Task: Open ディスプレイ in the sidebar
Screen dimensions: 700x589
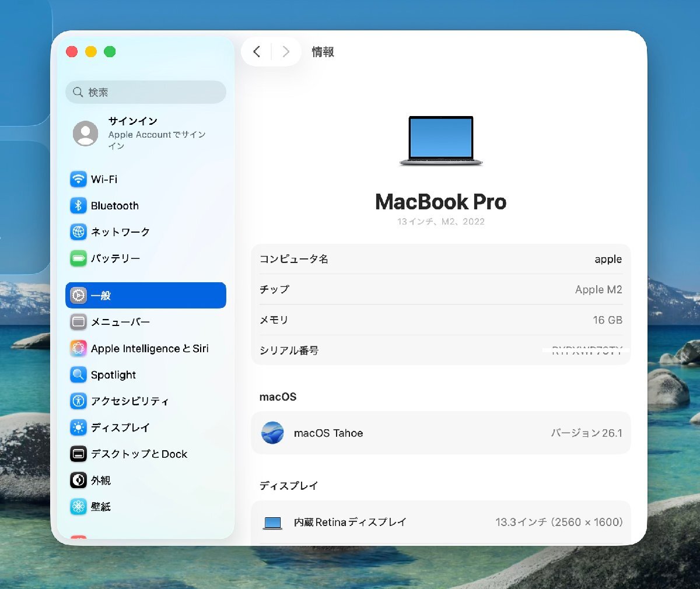Action: point(146,427)
